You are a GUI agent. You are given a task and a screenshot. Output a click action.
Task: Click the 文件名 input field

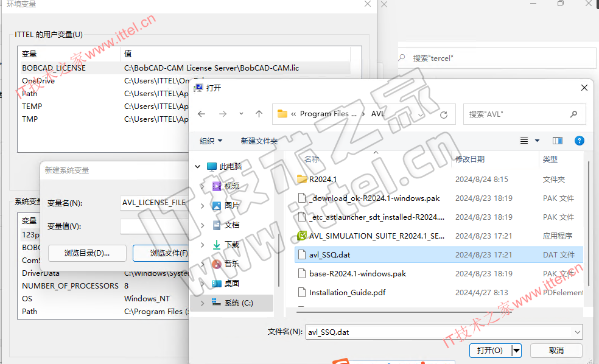(440, 332)
